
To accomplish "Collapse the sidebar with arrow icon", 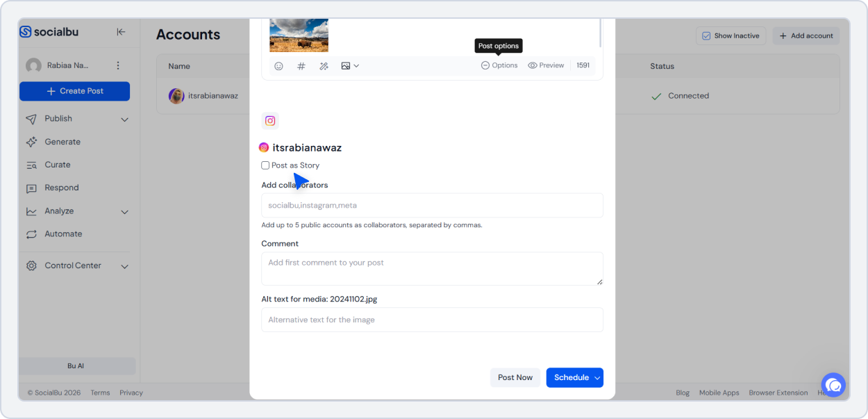I will click(121, 32).
